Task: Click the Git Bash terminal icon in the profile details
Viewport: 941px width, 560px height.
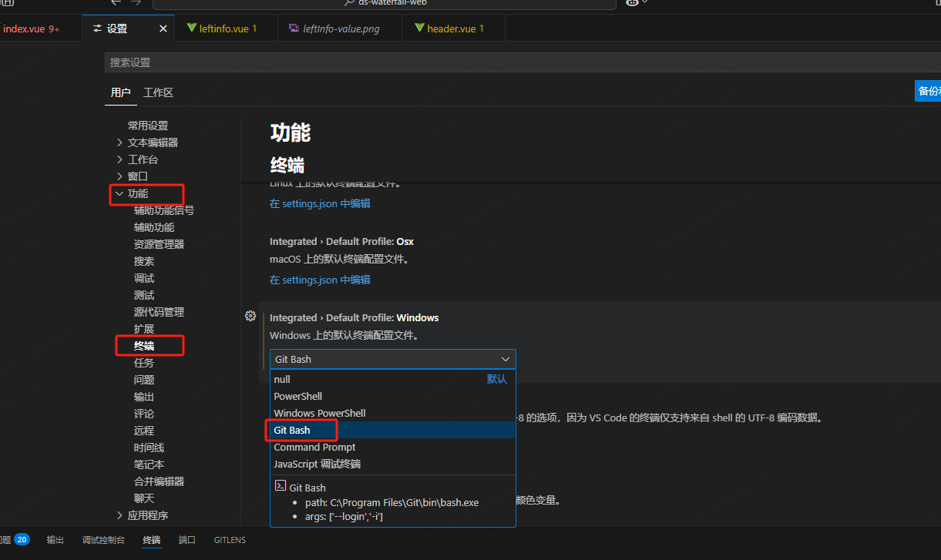Action: (x=281, y=486)
